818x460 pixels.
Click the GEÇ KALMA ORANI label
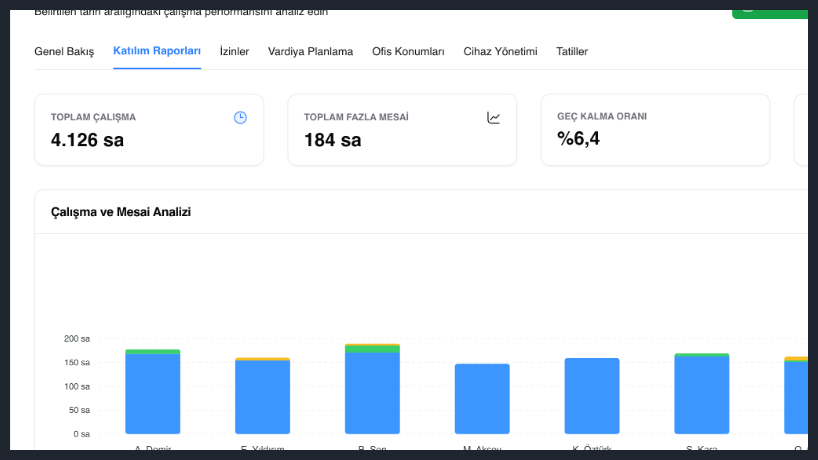pyautogui.click(x=602, y=116)
